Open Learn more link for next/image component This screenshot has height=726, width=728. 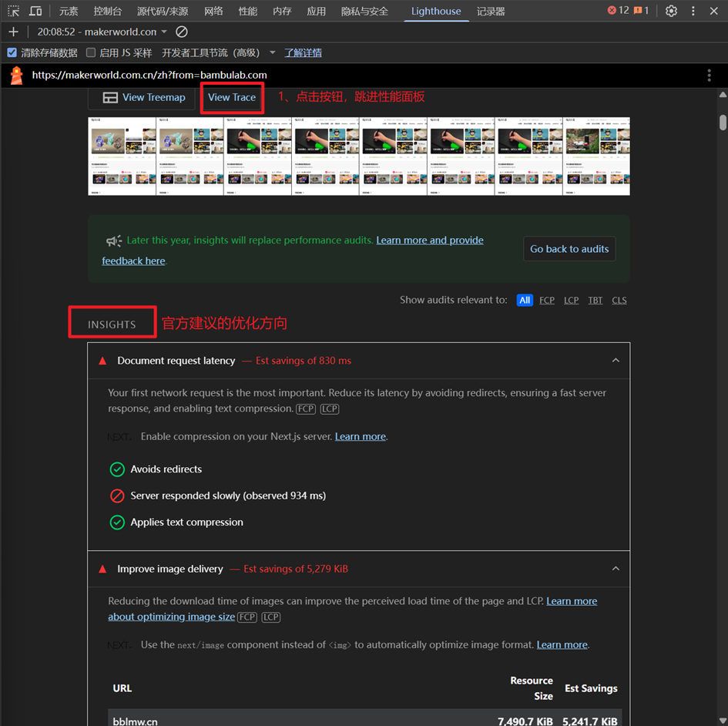(x=562, y=645)
